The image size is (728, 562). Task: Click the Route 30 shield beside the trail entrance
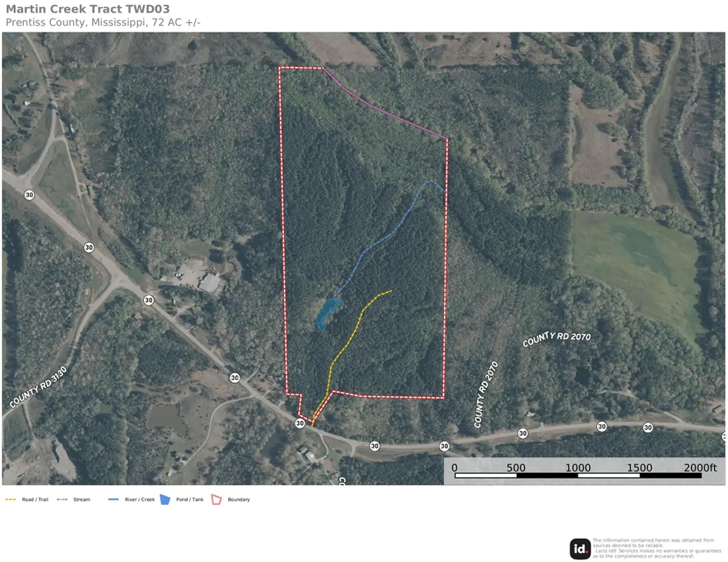(300, 423)
